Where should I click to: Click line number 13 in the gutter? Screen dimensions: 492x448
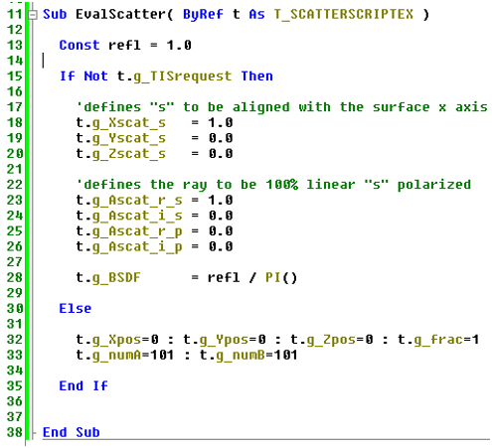[15, 46]
